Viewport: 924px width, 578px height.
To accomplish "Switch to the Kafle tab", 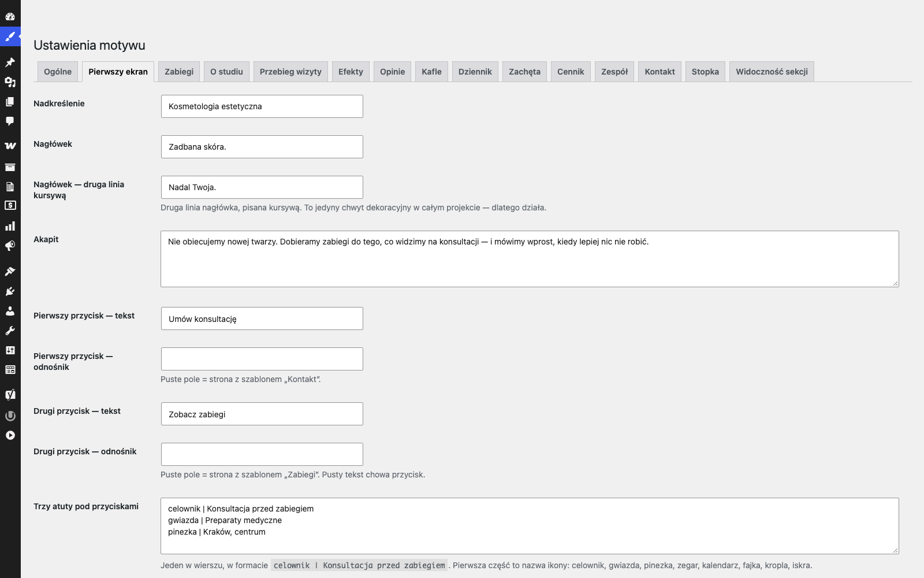I will [431, 72].
